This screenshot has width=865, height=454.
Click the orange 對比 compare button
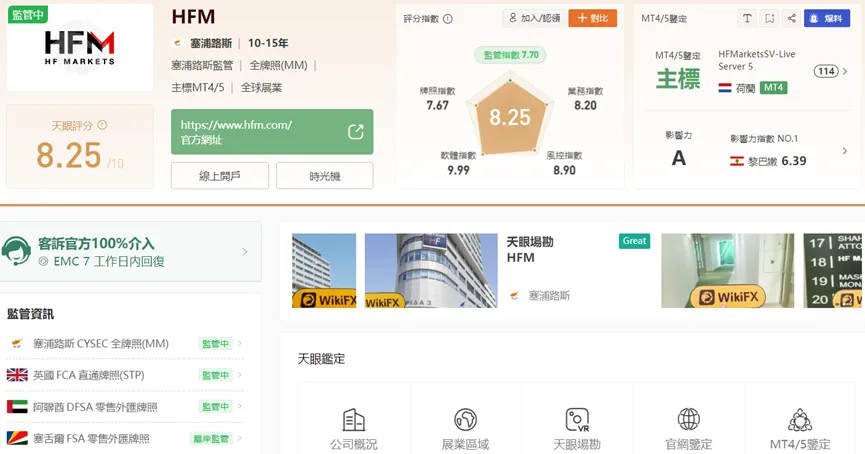click(592, 18)
